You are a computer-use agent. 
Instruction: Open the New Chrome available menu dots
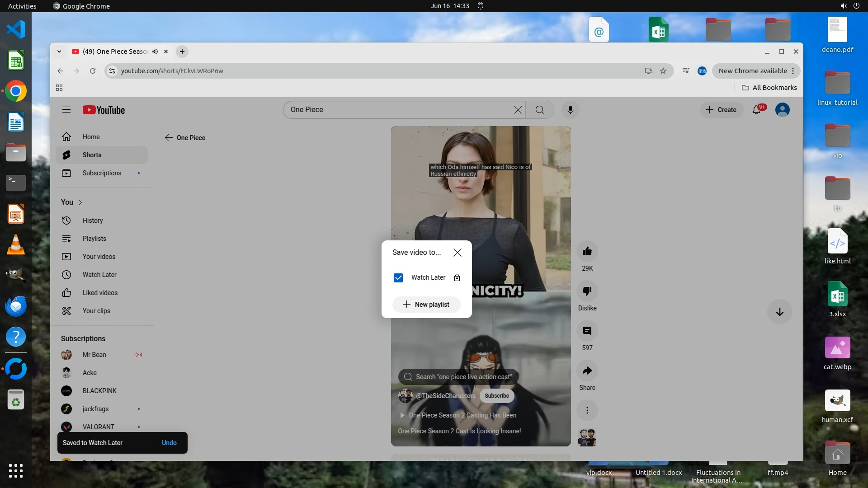[x=793, y=71]
